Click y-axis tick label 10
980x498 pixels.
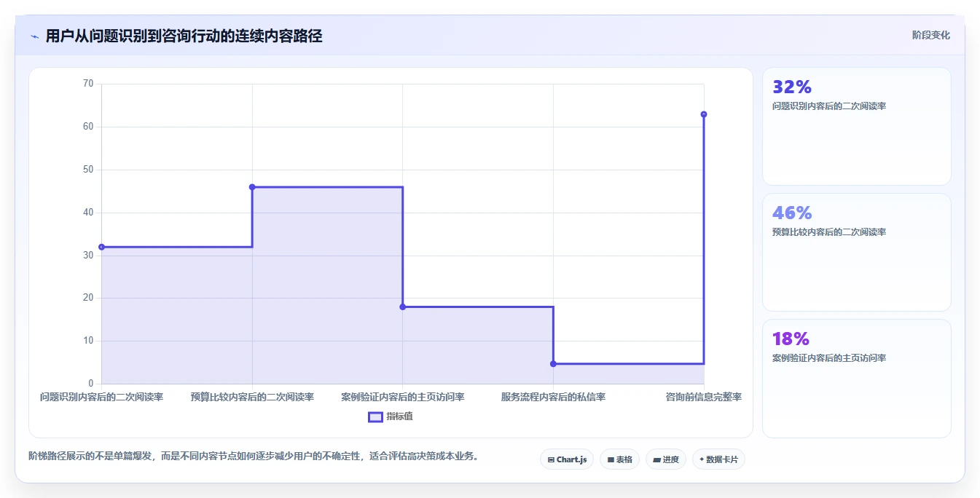pos(88,341)
